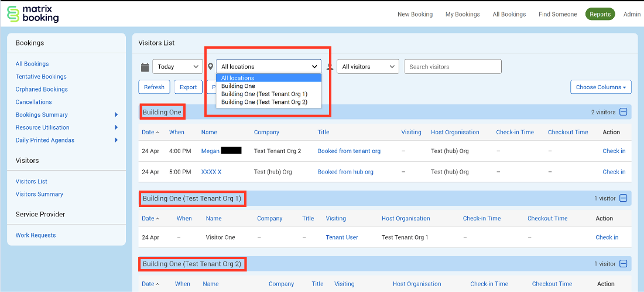Click the Export button
Viewport: 644px width, 292px height.
pos(188,87)
